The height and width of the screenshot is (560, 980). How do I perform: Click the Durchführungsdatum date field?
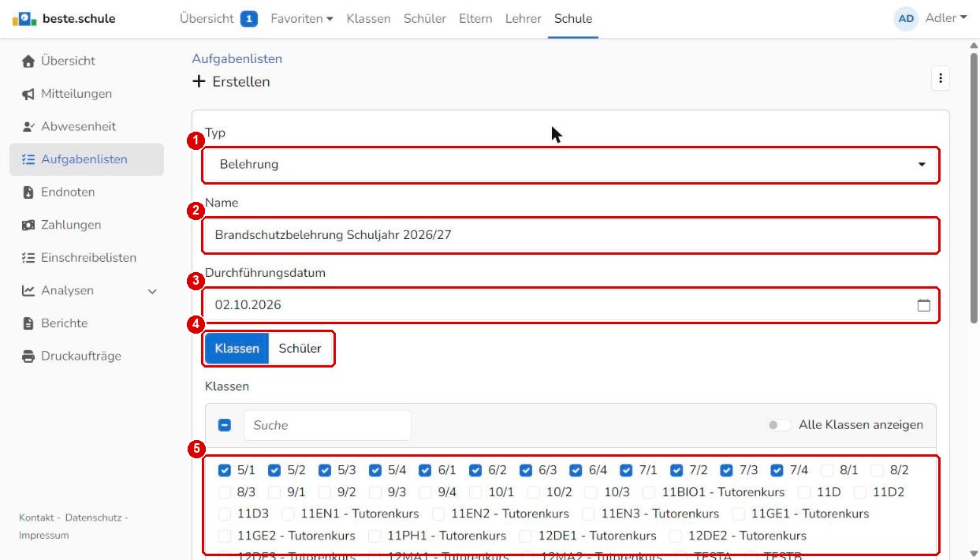tap(572, 305)
